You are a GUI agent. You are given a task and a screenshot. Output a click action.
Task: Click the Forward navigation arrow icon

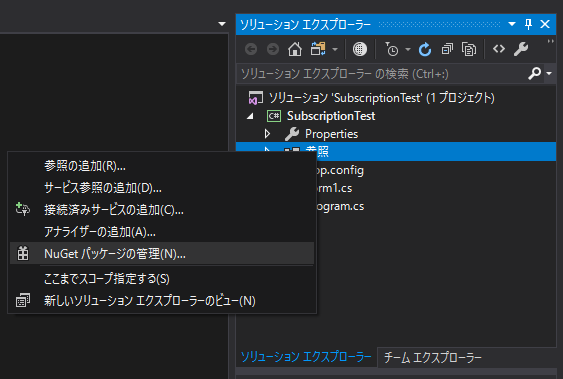tap(273, 49)
